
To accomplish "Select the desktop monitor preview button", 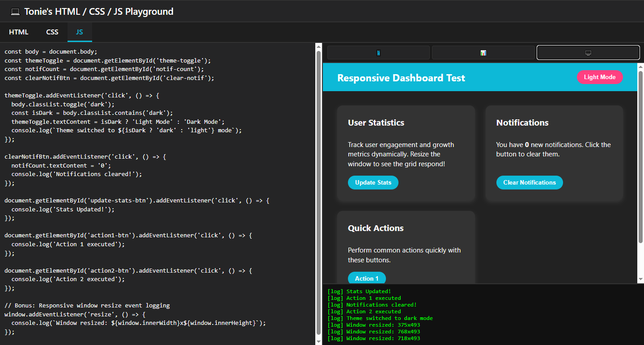I will pos(588,53).
